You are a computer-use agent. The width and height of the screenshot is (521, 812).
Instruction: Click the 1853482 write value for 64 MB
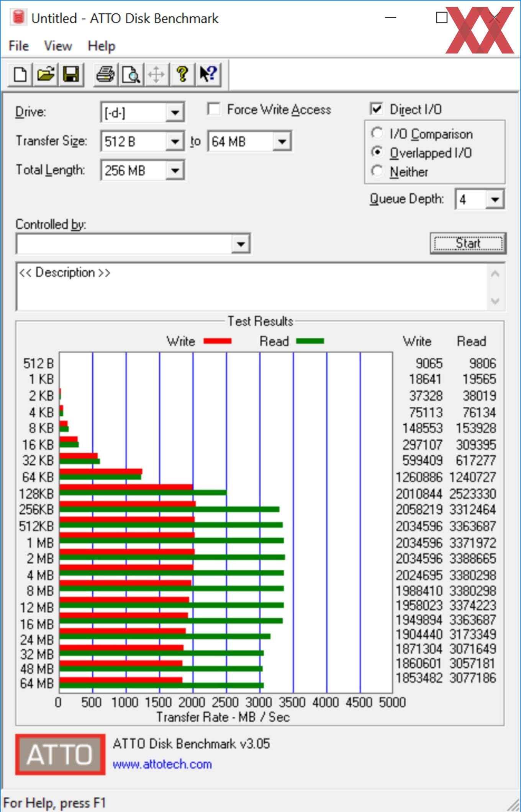click(419, 678)
